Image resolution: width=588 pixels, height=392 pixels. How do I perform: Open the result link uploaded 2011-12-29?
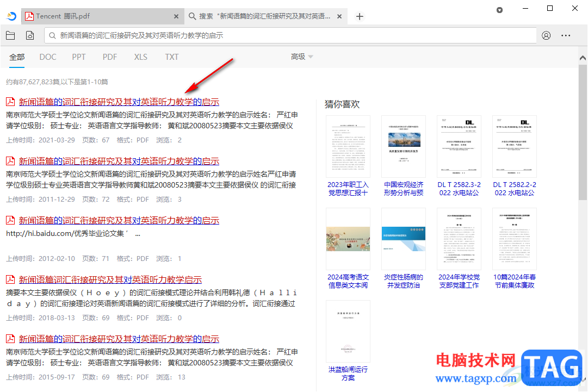119,161
